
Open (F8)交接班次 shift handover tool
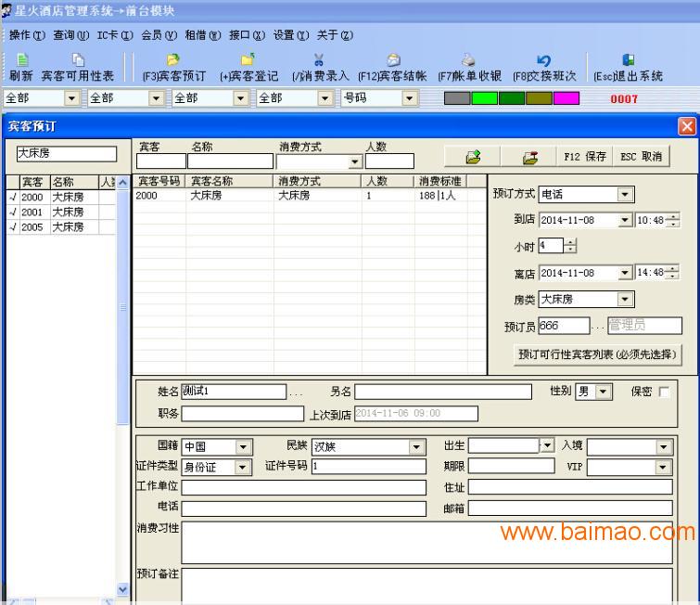544,68
